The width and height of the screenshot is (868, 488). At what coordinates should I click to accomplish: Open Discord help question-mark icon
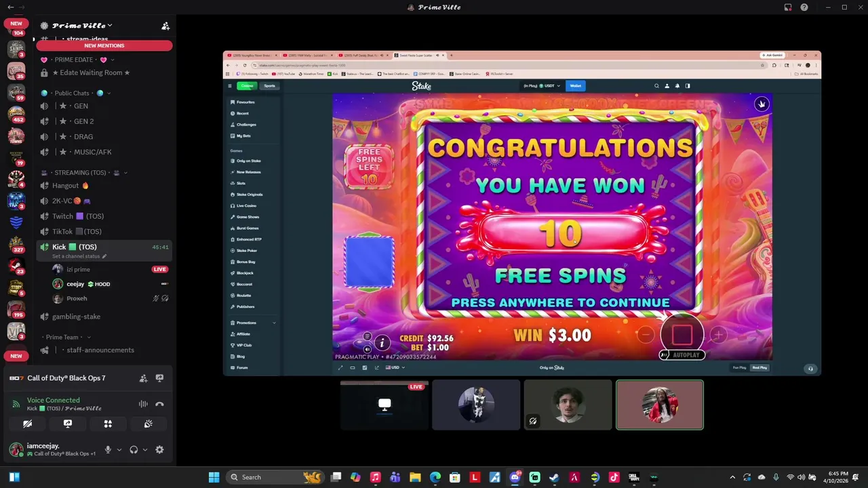coord(804,7)
